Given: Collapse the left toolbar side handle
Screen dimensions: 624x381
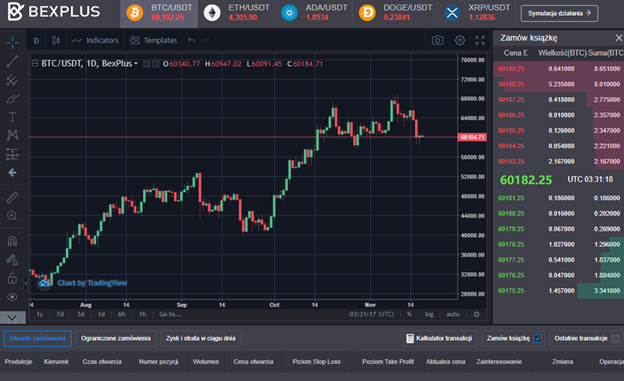Looking at the screenshot, I should (x=26, y=283).
